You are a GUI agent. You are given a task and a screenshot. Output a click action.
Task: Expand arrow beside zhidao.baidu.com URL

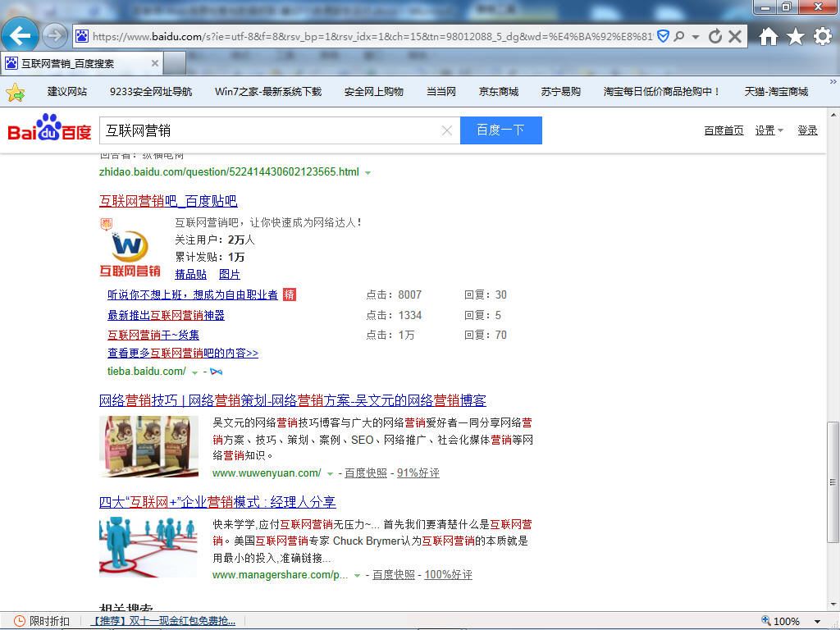point(368,173)
